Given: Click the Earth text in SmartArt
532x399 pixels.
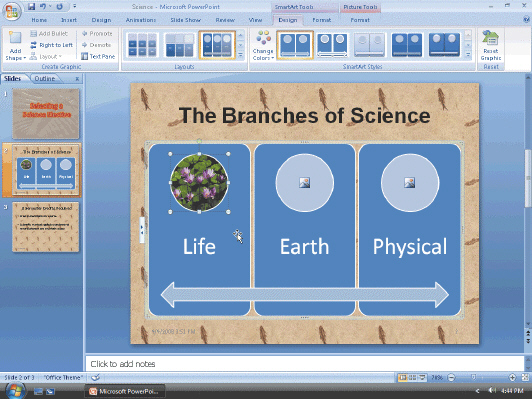Looking at the screenshot, I should (x=304, y=246).
